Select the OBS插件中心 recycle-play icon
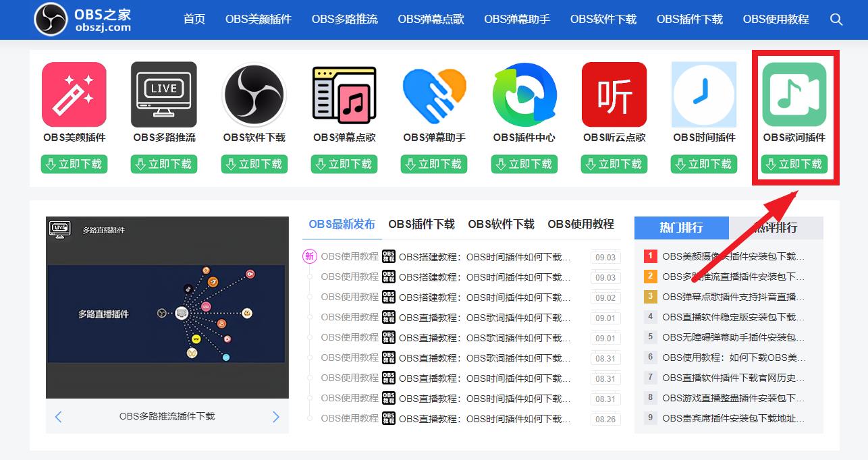This screenshot has width=868, height=460. pos(524,94)
